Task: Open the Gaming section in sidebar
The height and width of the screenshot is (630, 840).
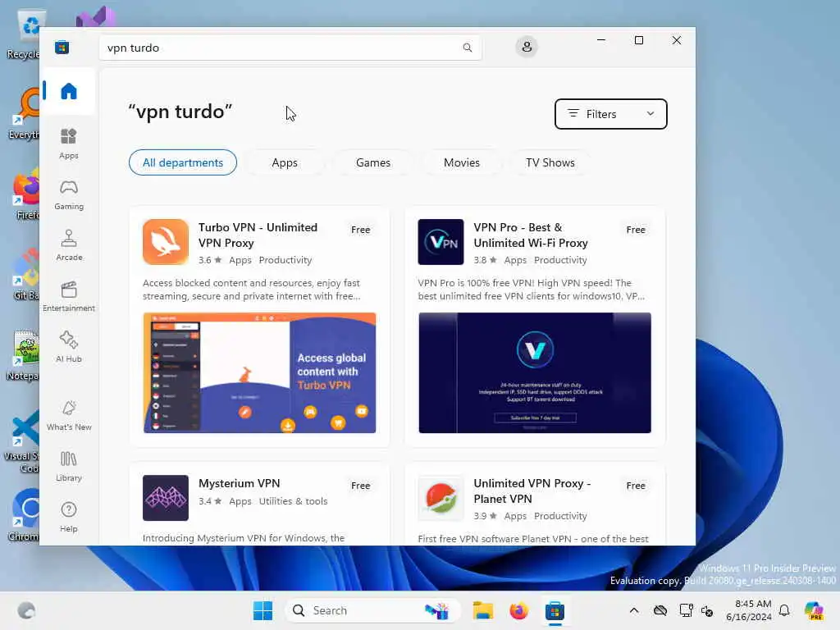Action: coord(69,194)
